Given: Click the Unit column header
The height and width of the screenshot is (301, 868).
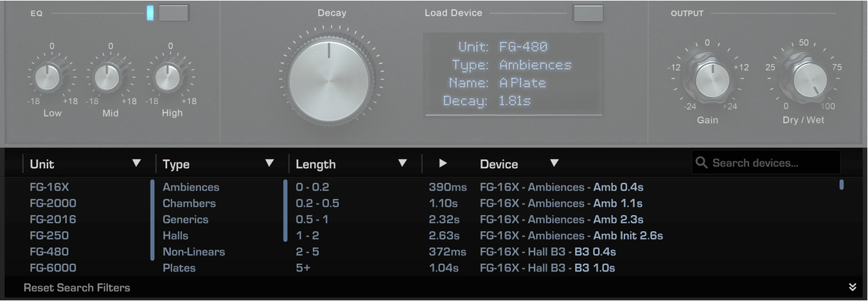Looking at the screenshot, I should point(42,164).
